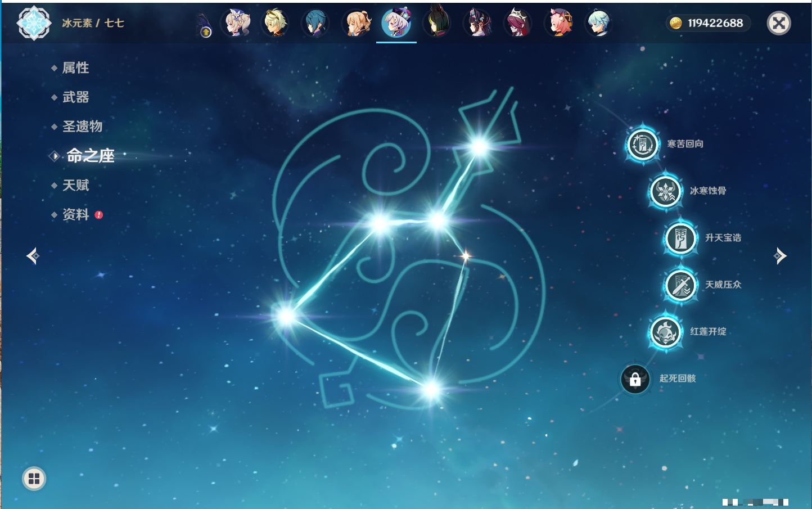Click the 冰寒蚀骨 label text

tap(708, 191)
